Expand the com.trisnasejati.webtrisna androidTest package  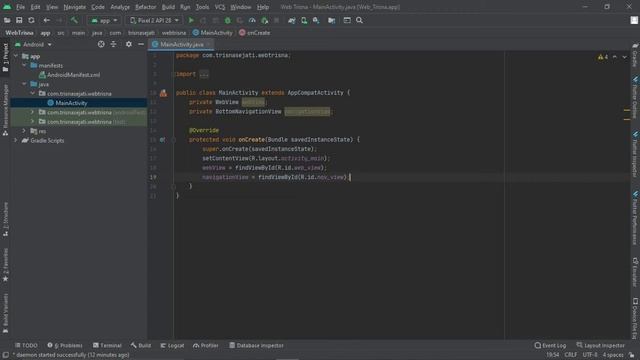coord(33,112)
